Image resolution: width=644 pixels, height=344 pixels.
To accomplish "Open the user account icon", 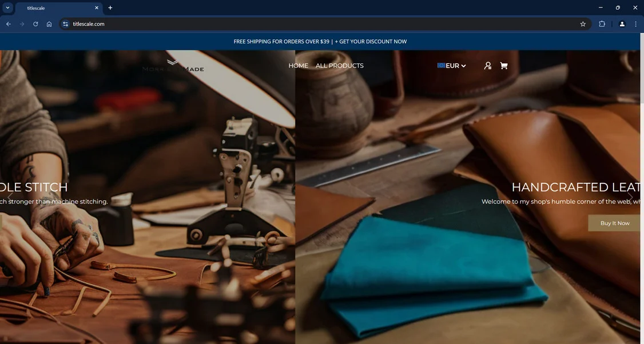I will (x=487, y=66).
